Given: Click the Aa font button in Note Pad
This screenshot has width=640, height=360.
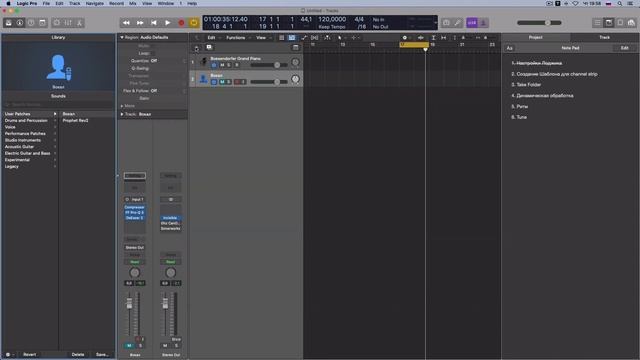Looking at the screenshot, I should click(509, 48).
